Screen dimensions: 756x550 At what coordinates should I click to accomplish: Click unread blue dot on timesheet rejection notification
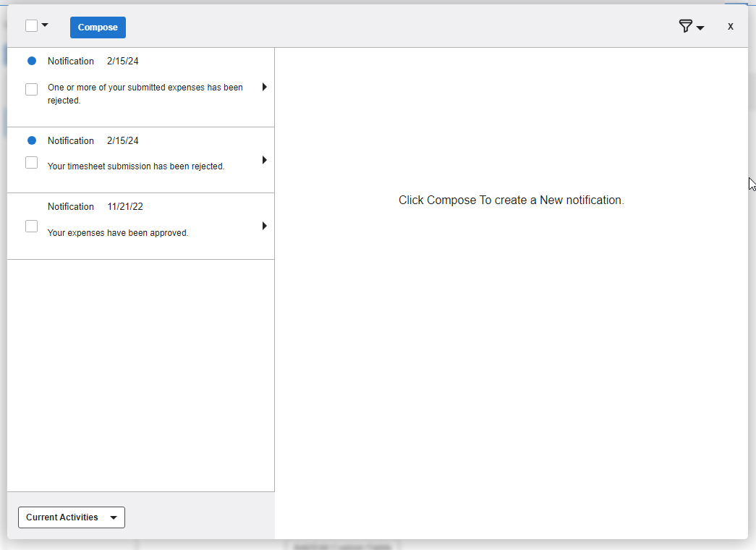(32, 140)
